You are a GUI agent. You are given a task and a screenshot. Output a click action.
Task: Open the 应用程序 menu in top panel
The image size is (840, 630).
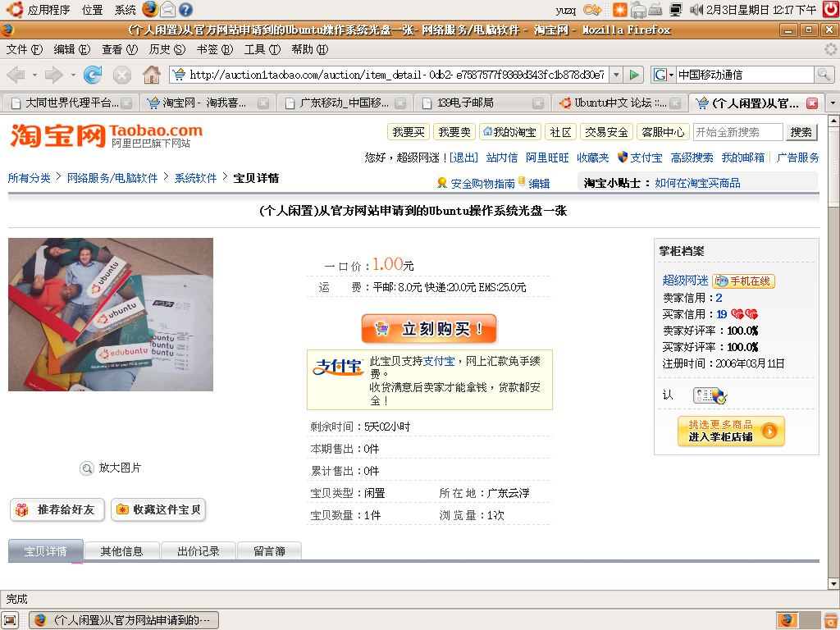tap(48, 10)
